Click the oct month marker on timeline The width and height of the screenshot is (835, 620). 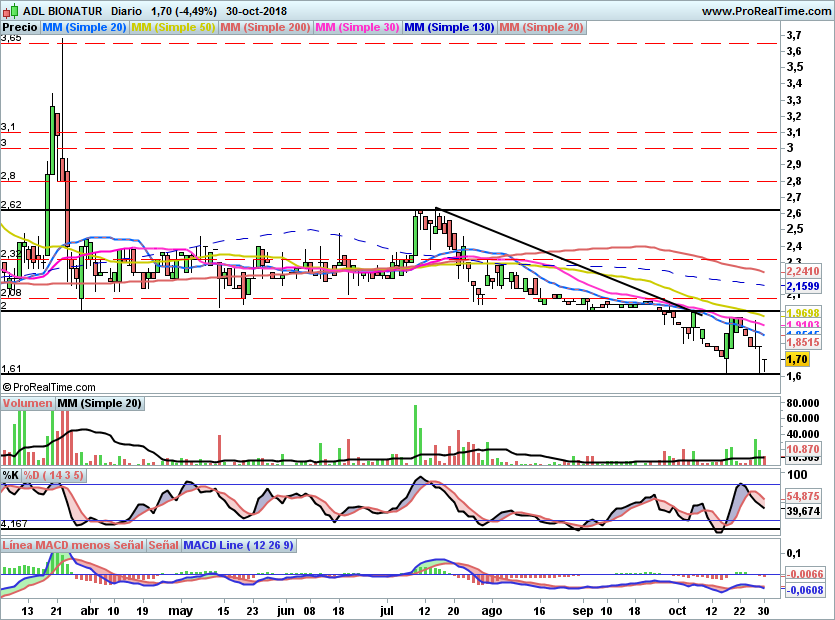pyautogui.click(x=677, y=611)
